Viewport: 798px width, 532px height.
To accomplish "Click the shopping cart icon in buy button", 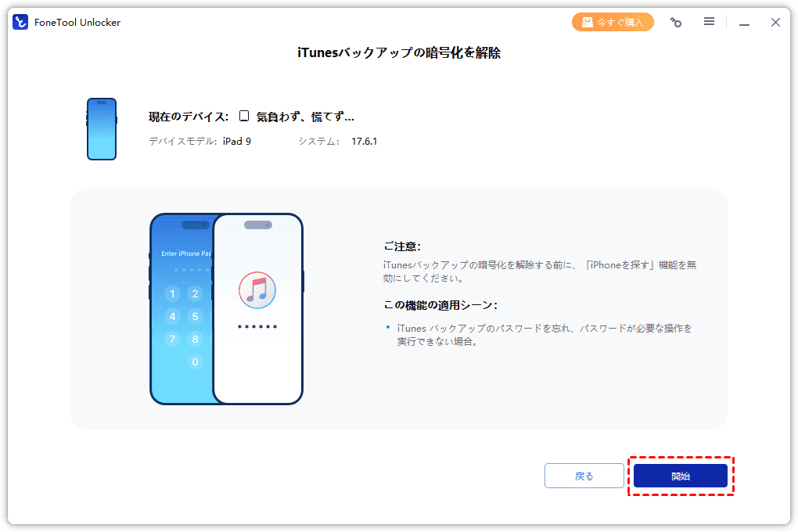I will pos(588,22).
